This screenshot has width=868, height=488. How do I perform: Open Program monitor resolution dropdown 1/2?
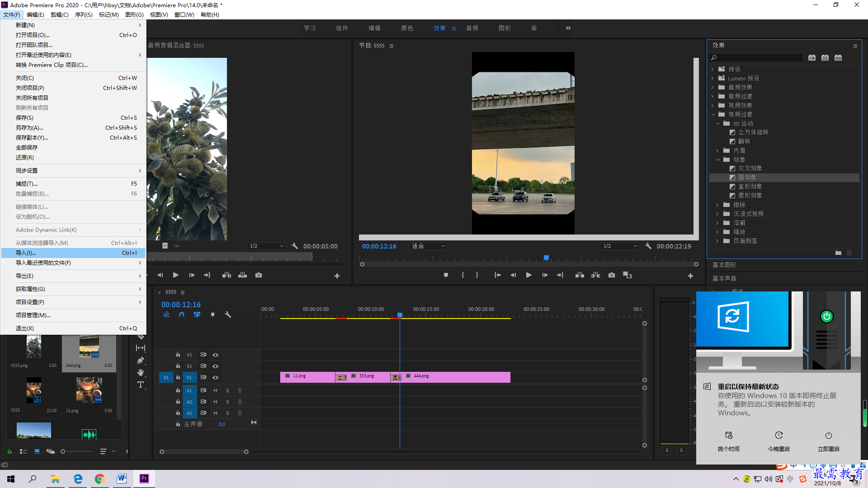pos(620,246)
